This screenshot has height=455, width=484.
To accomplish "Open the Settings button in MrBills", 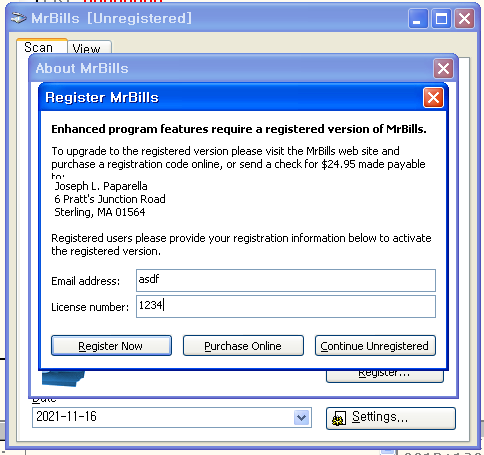I will [x=391, y=418].
